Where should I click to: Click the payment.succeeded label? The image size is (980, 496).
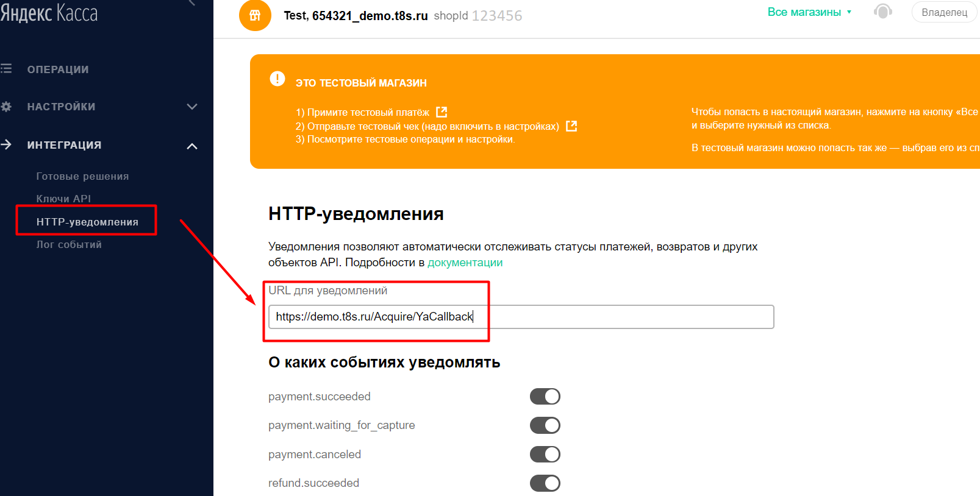pyautogui.click(x=320, y=397)
